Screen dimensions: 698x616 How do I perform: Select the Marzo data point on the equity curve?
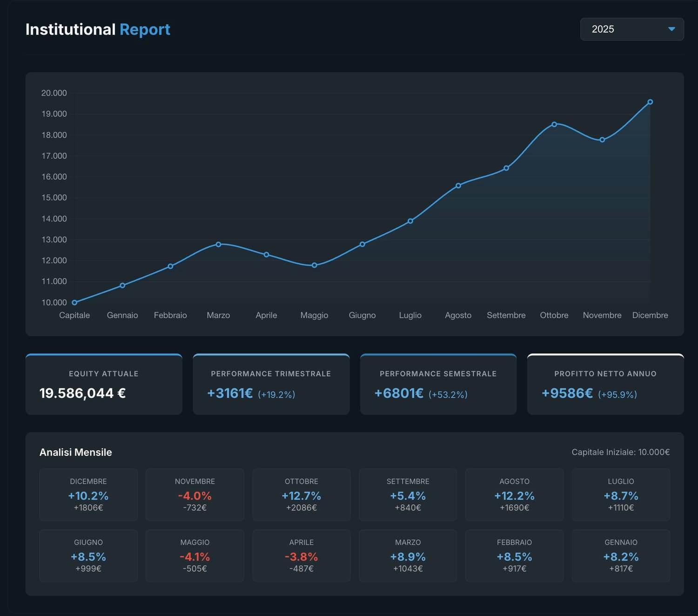click(218, 244)
